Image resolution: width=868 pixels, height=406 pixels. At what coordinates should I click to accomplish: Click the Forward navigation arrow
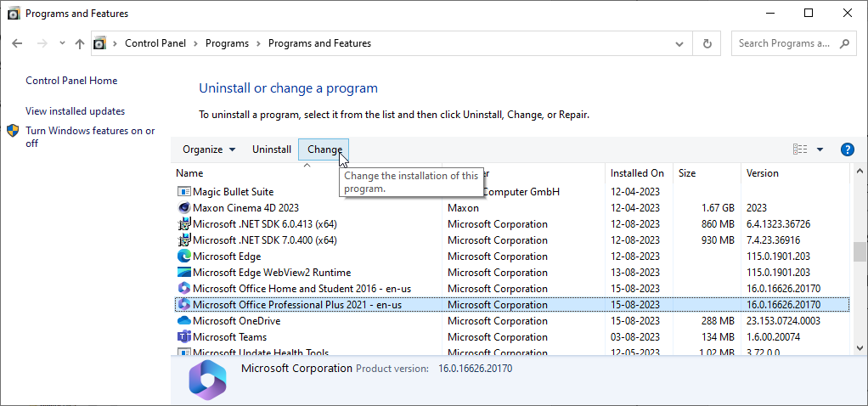click(x=42, y=43)
